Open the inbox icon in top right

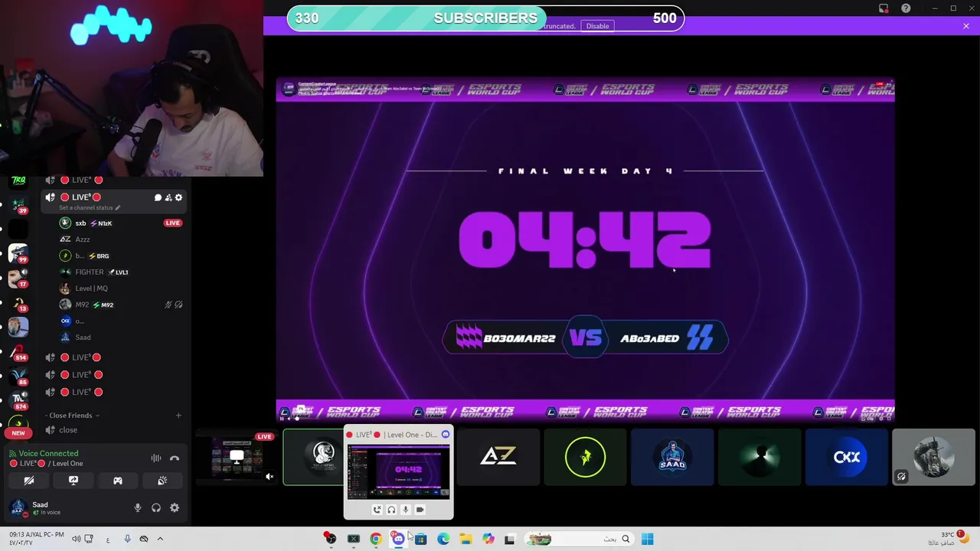(x=884, y=8)
